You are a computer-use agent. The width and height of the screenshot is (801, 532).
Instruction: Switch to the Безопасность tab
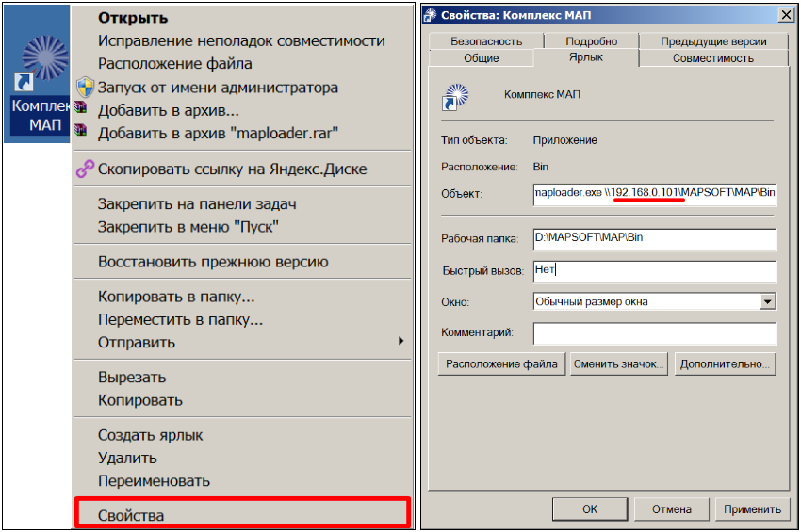[485, 41]
